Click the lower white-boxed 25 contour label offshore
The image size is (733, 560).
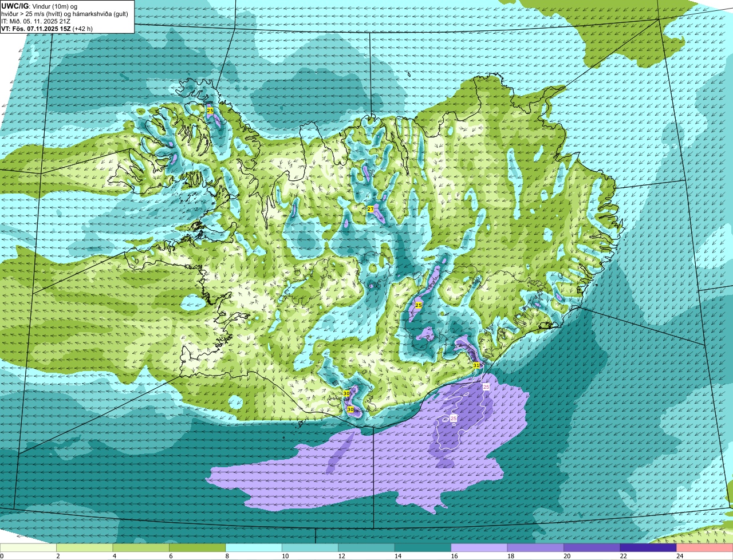(x=454, y=419)
